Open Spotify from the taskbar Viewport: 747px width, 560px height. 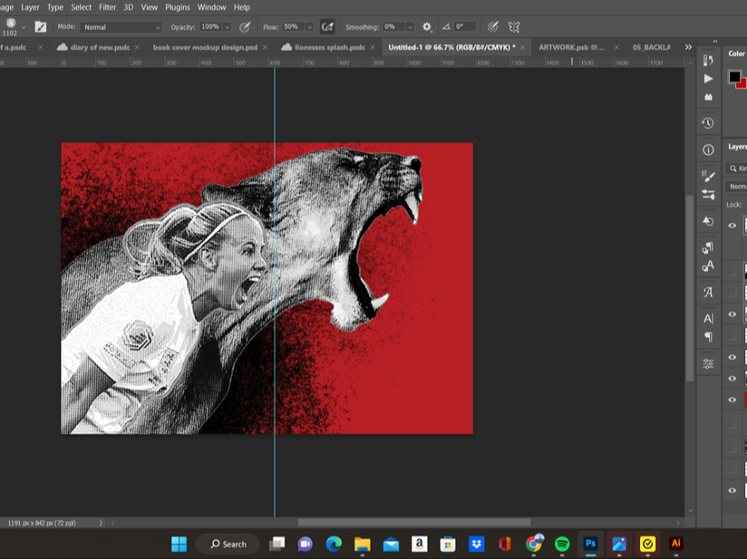562,544
